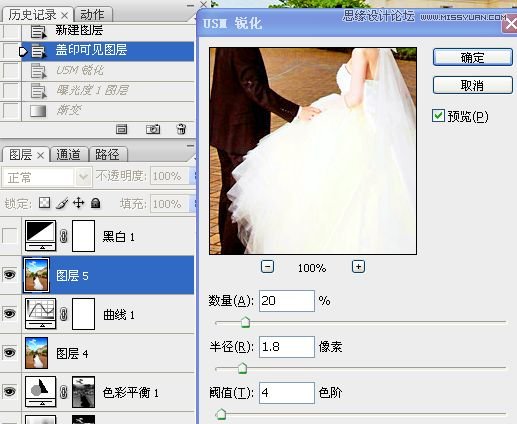
Task: Zoom out preview with minus icon
Action: 267,267
